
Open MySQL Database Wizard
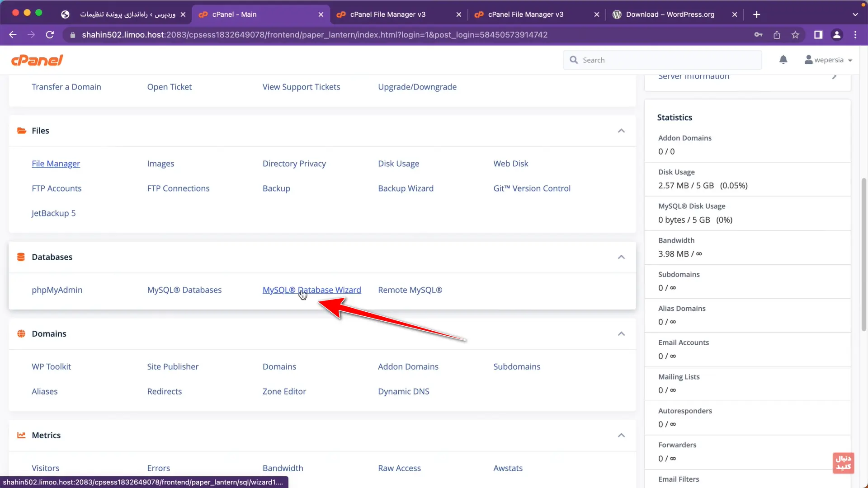pyautogui.click(x=311, y=290)
